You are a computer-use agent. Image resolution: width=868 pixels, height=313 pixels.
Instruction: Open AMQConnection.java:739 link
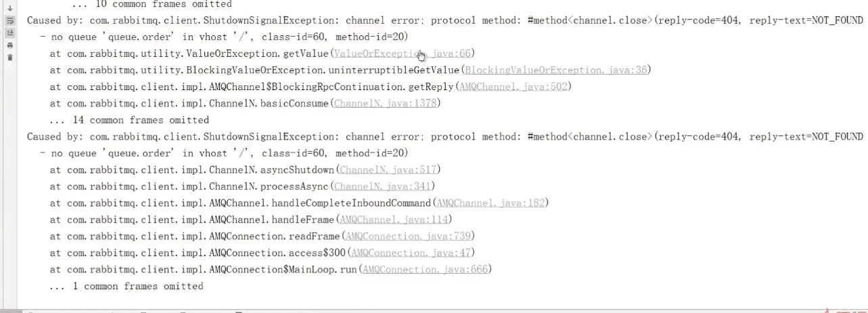(x=409, y=236)
